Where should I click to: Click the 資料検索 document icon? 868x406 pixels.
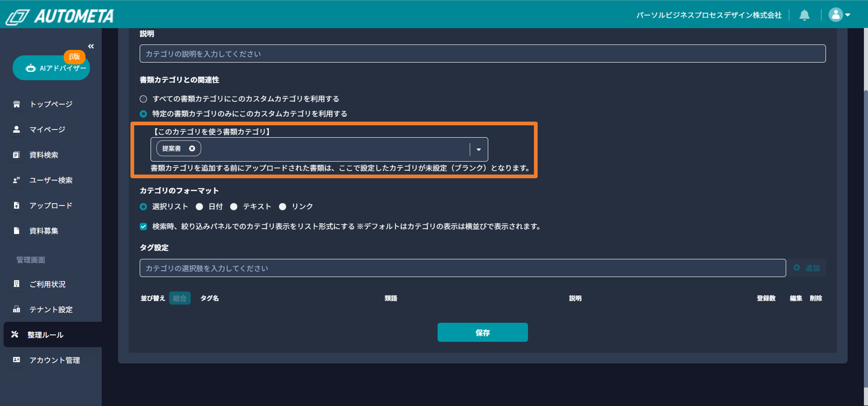pyautogui.click(x=17, y=155)
